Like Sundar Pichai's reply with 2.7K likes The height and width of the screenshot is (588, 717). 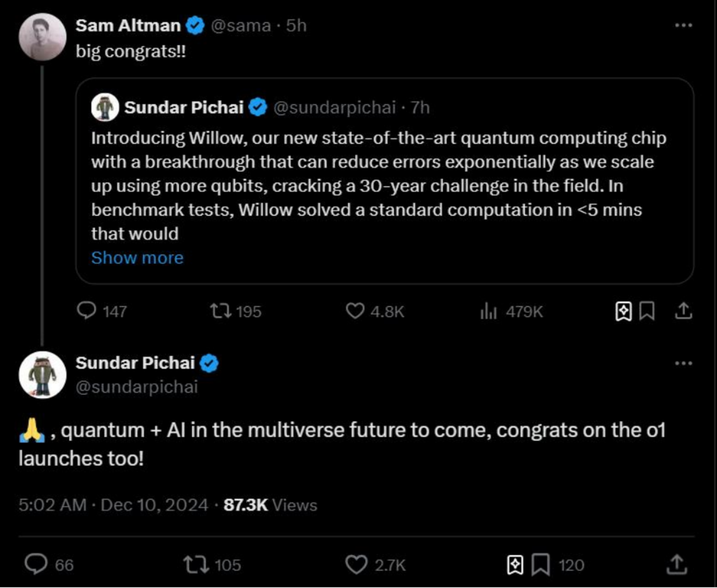pyautogui.click(x=356, y=565)
